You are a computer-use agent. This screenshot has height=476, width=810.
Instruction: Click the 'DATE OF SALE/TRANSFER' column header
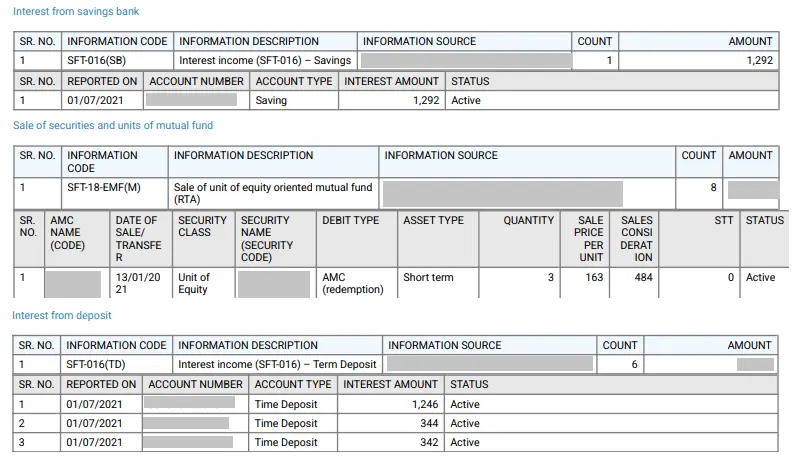tap(138, 239)
